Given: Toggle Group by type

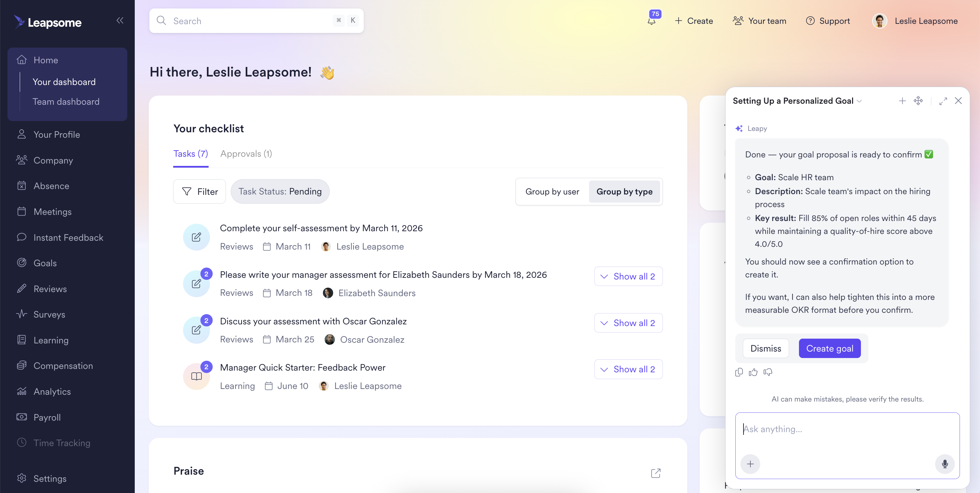Looking at the screenshot, I should (624, 191).
